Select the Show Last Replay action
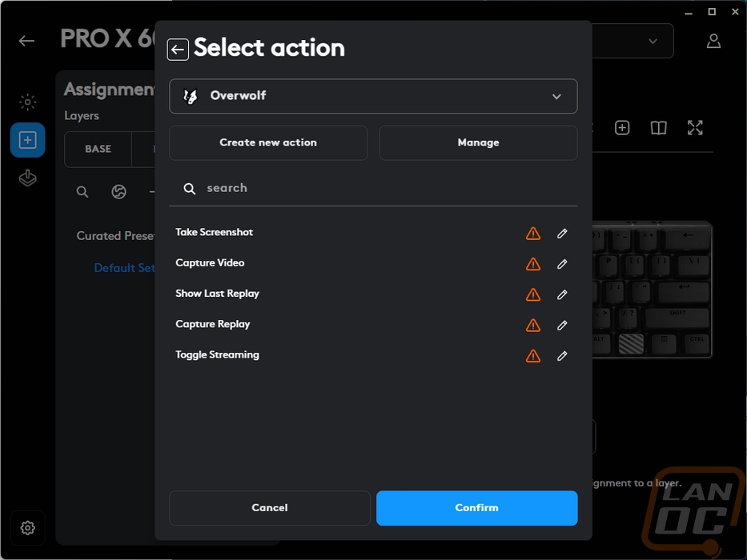The image size is (747, 560). point(217,294)
